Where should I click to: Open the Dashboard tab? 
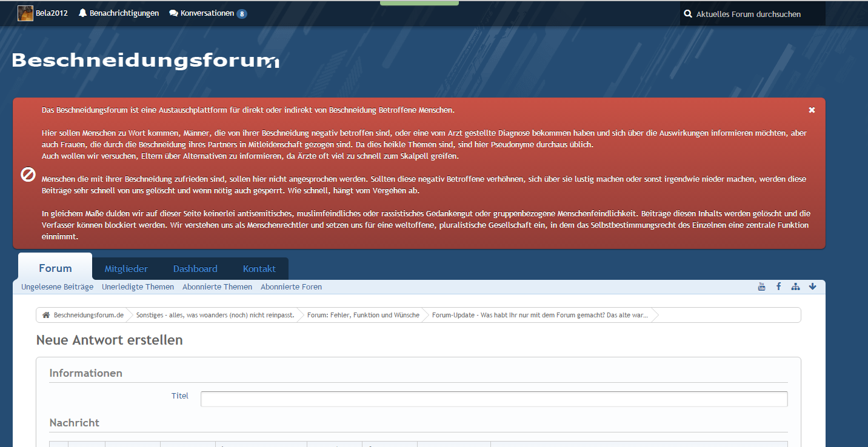point(195,269)
